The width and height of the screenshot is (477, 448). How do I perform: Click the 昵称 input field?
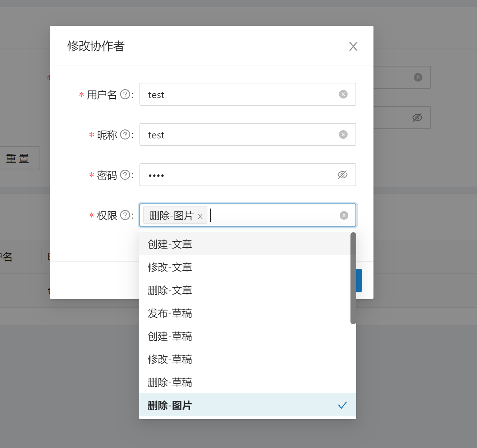(x=248, y=134)
